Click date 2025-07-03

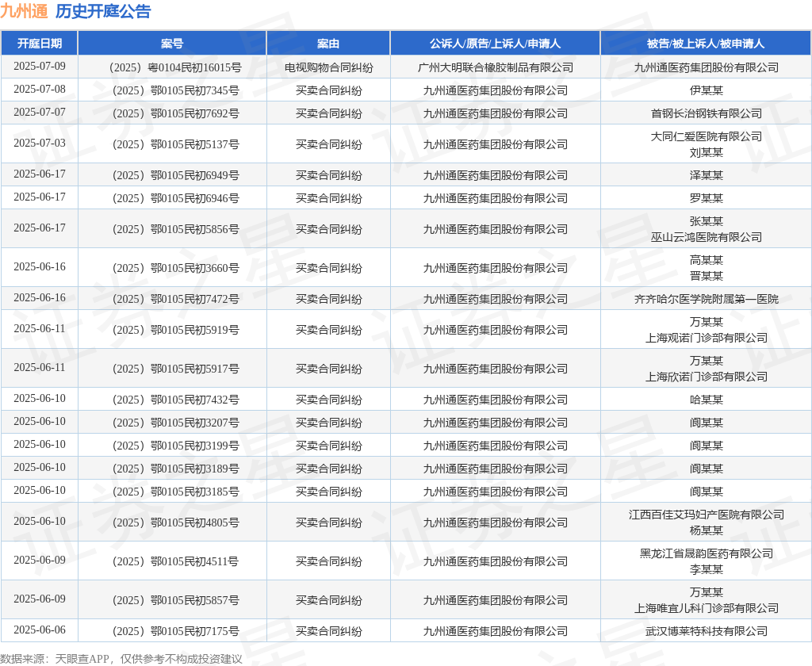coord(40,143)
